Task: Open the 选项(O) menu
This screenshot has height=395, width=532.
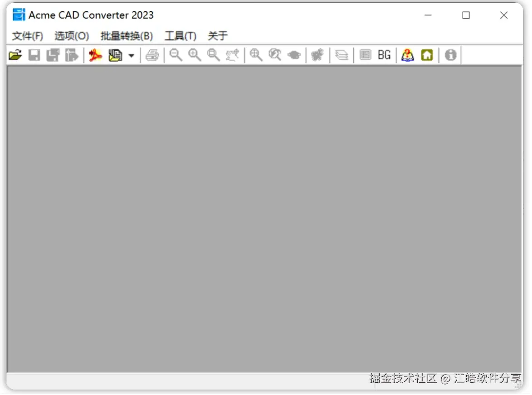Action: tap(72, 36)
